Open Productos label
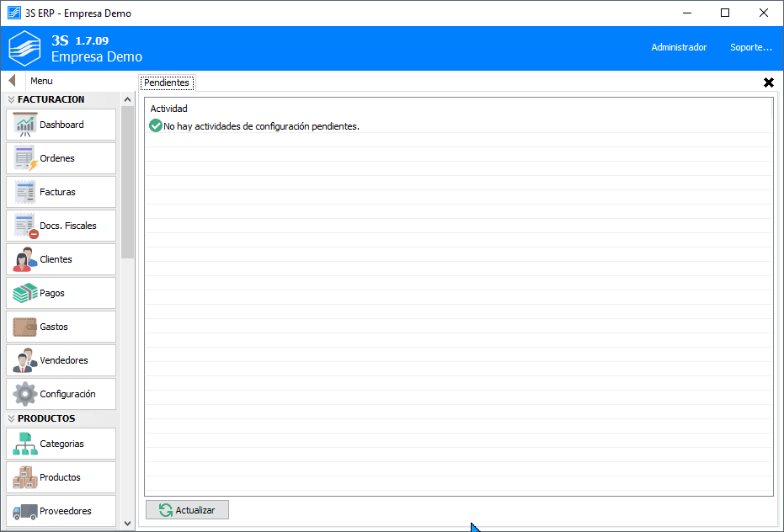This screenshot has height=532, width=784. pos(60,477)
